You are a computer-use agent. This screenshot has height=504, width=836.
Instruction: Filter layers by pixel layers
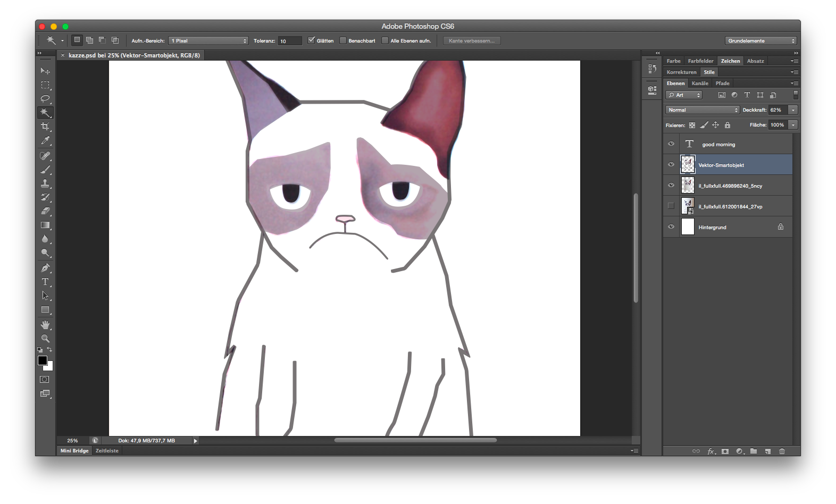tap(722, 95)
